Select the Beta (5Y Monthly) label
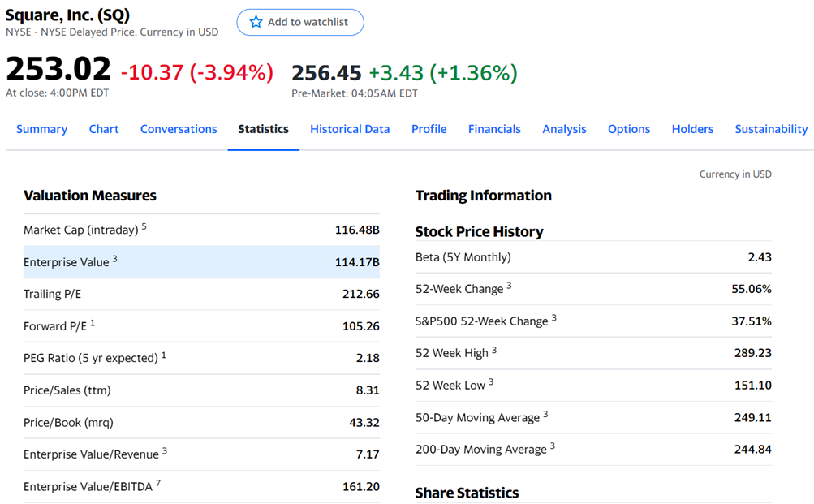Image resolution: width=814 pixels, height=504 pixels. (x=463, y=257)
